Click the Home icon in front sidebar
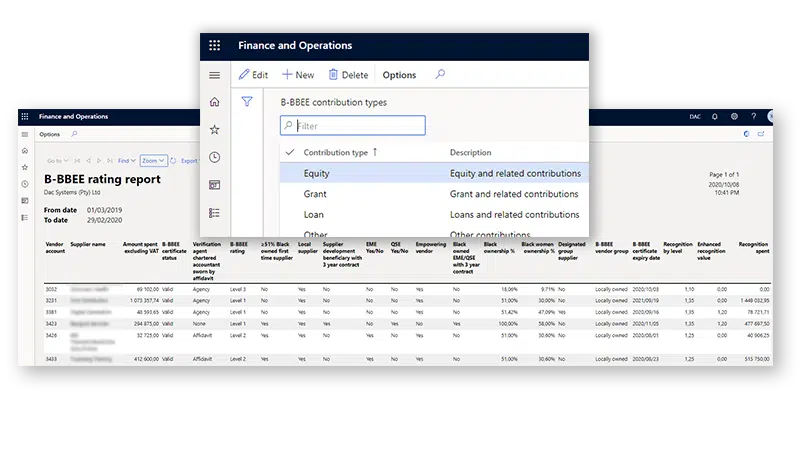Viewport: 800px width, 451px height. pyautogui.click(x=214, y=102)
